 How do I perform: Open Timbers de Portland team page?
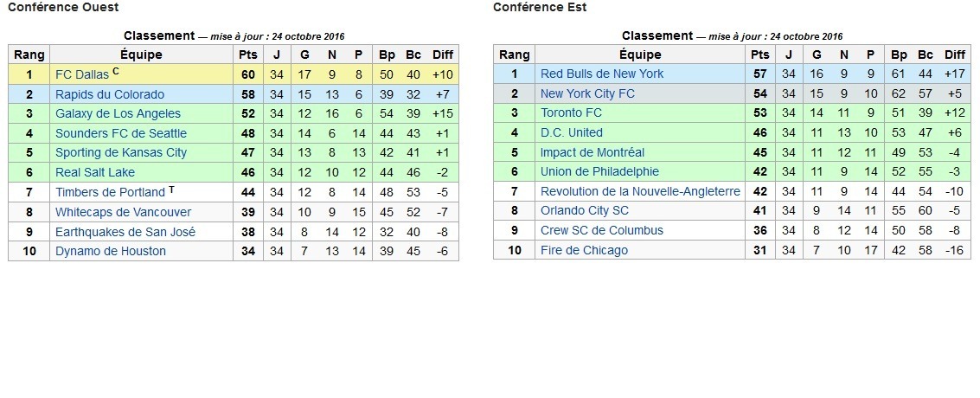click(x=110, y=192)
